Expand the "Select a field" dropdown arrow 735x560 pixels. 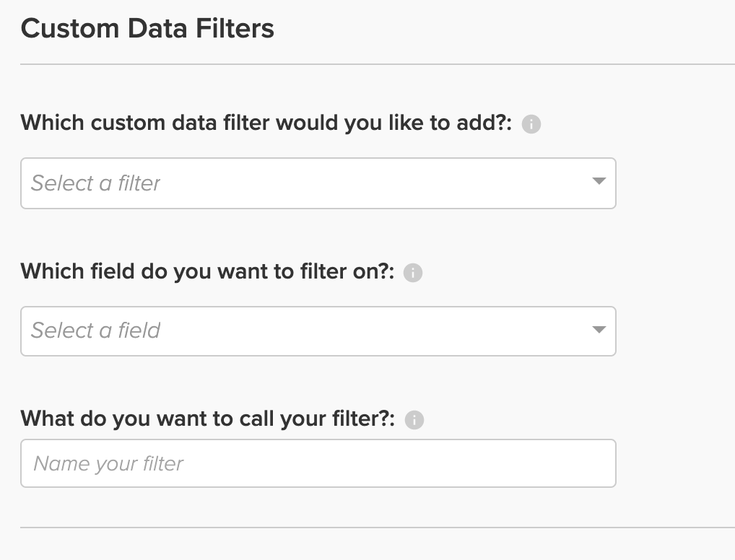pos(599,330)
